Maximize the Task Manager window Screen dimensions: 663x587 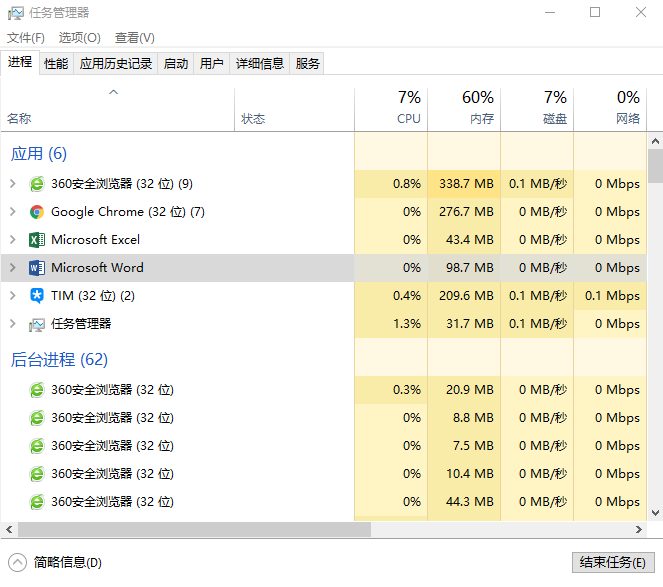[595, 12]
